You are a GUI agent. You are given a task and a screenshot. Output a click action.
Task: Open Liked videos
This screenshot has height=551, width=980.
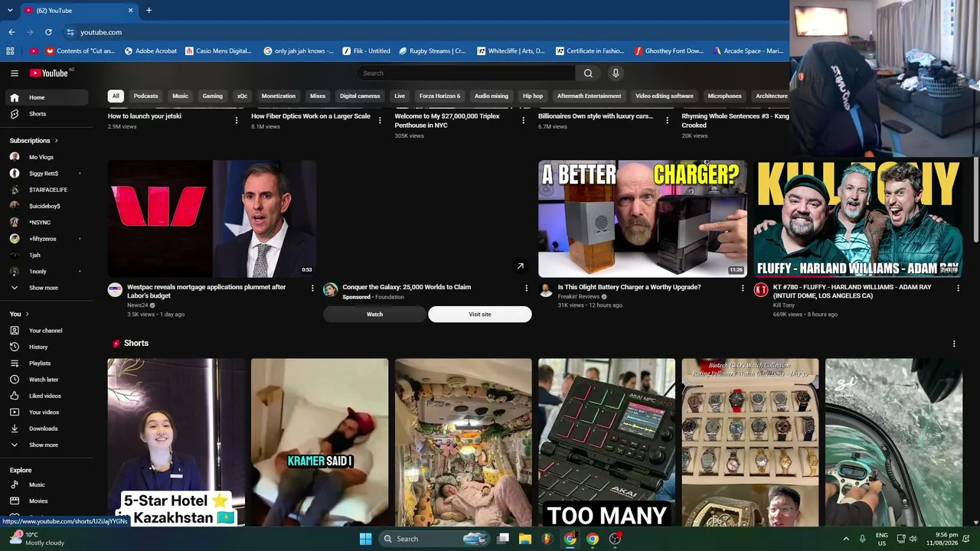pyautogui.click(x=46, y=396)
